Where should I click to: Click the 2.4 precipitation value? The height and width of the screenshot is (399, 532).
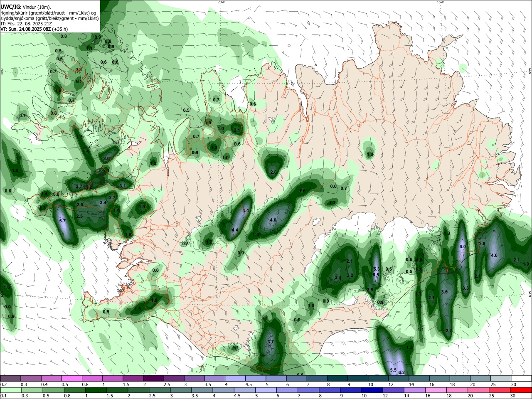(x=338, y=278)
